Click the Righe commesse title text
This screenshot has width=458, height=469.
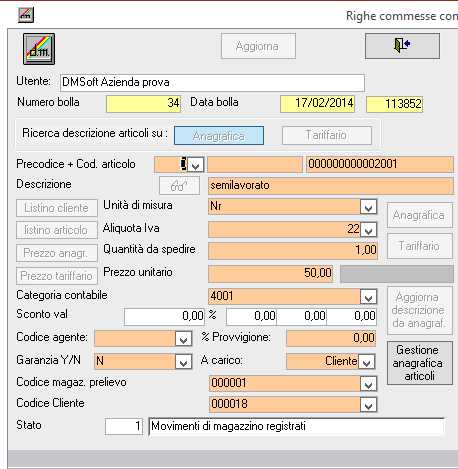point(402,16)
